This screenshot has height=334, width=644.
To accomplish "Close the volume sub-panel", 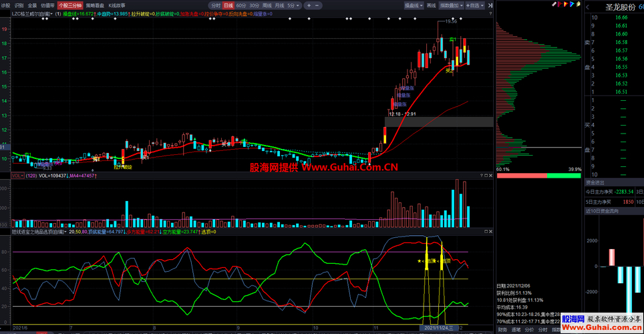I will (490, 176).
